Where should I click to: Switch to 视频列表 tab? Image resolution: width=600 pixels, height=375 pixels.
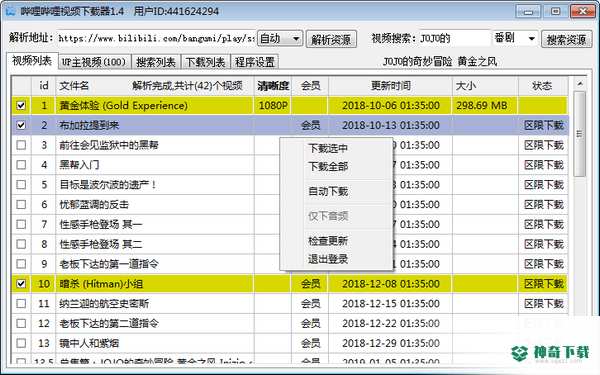(32, 60)
